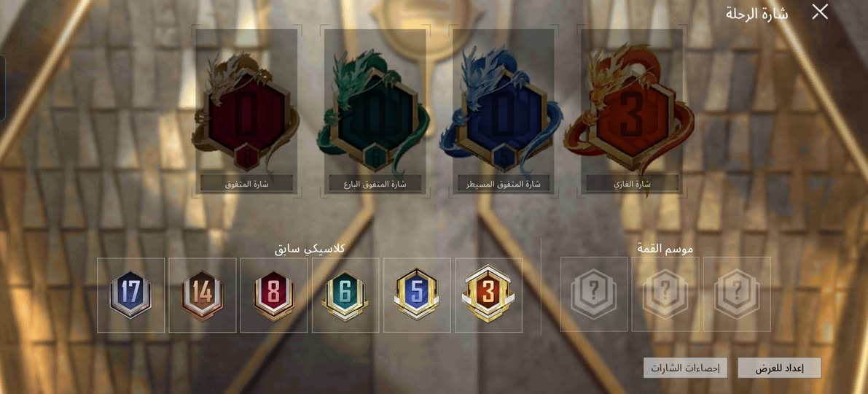This screenshot has height=394, width=868.
Task: Close the Journey Badge screen
Action: tap(820, 12)
